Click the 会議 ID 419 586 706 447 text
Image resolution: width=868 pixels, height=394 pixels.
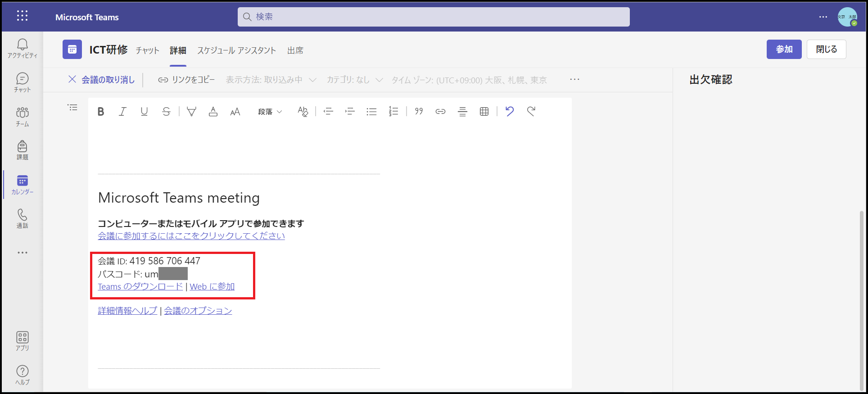coord(149,261)
